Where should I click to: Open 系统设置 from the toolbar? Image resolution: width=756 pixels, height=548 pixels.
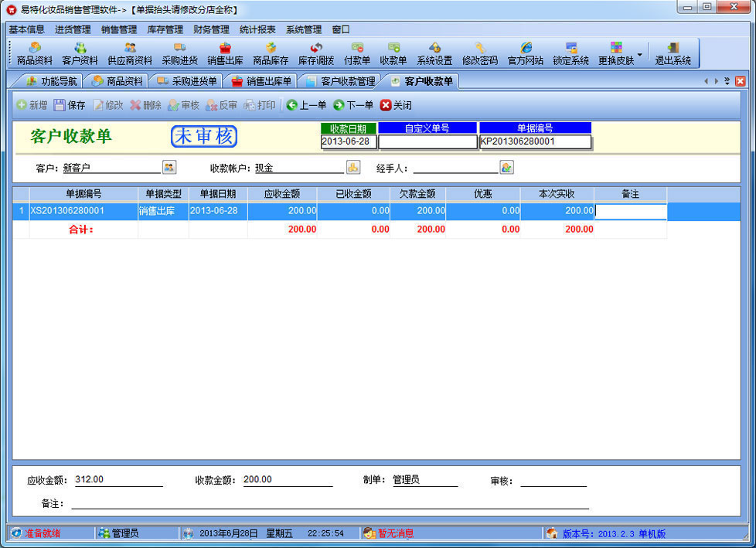coord(434,53)
